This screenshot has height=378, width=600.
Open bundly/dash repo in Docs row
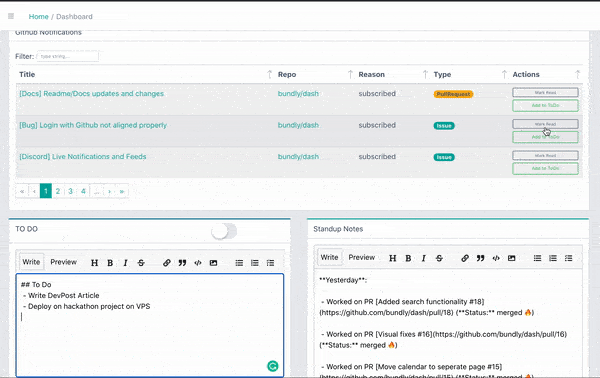(x=298, y=94)
